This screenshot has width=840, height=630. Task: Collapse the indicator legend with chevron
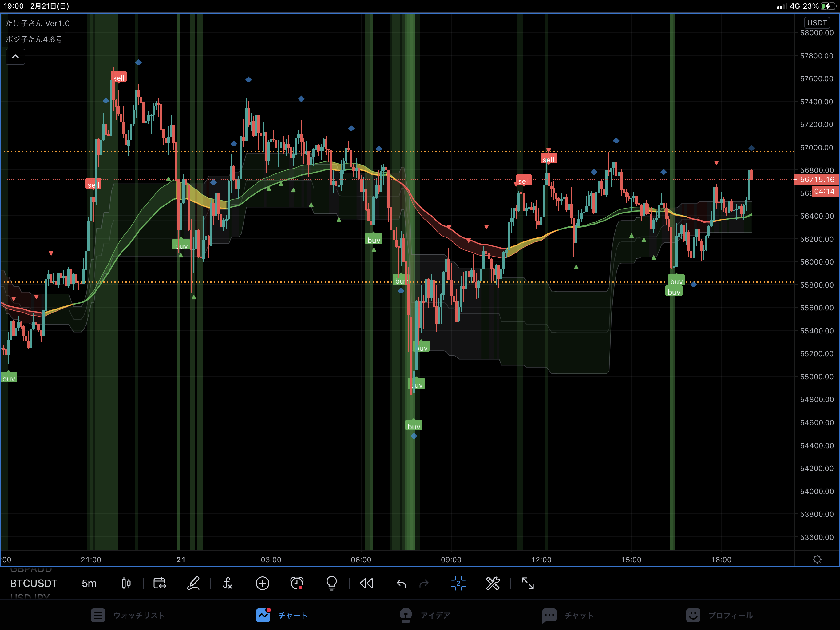click(15, 57)
